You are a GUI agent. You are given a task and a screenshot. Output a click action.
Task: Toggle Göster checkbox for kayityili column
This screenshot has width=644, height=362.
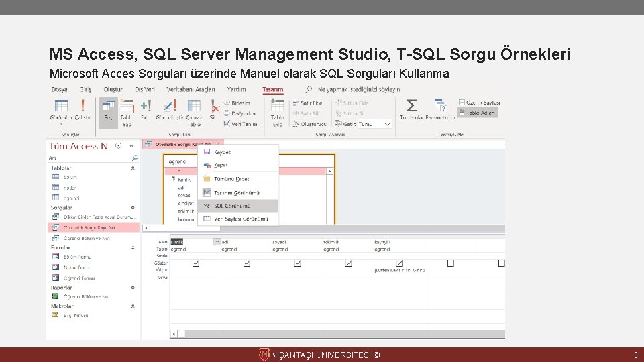click(400, 263)
